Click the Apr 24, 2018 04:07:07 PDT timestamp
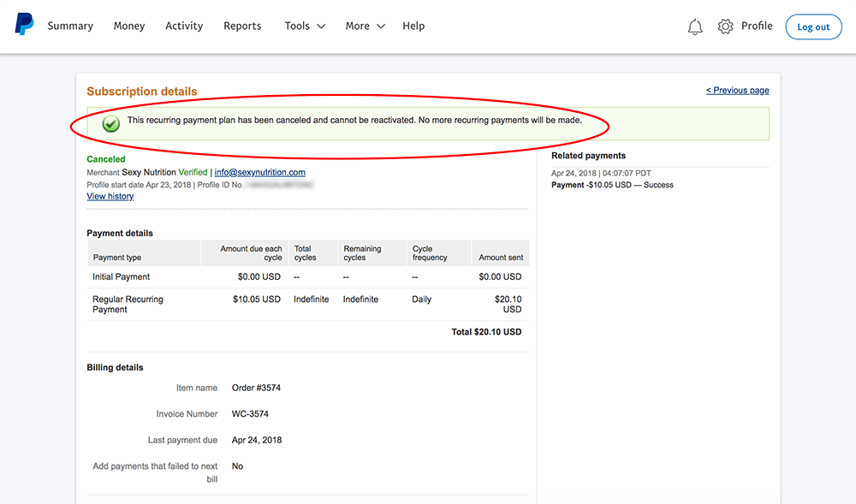The image size is (856, 504). pos(601,173)
